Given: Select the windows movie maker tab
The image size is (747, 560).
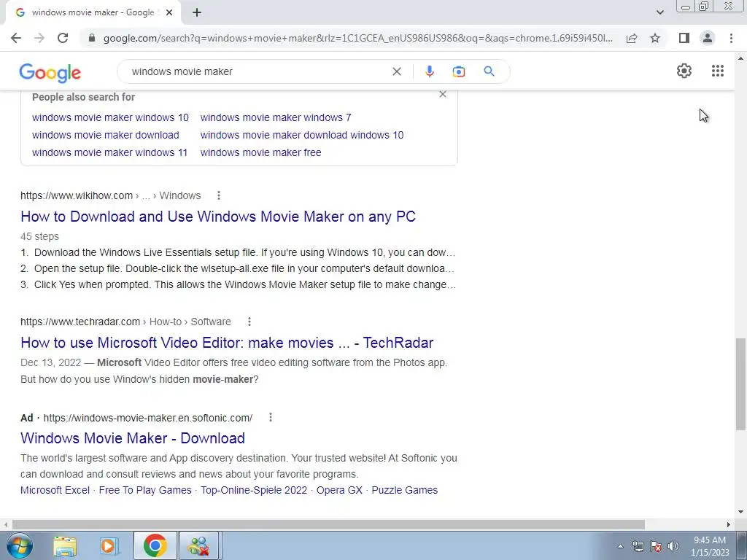Looking at the screenshot, I should coord(93,12).
